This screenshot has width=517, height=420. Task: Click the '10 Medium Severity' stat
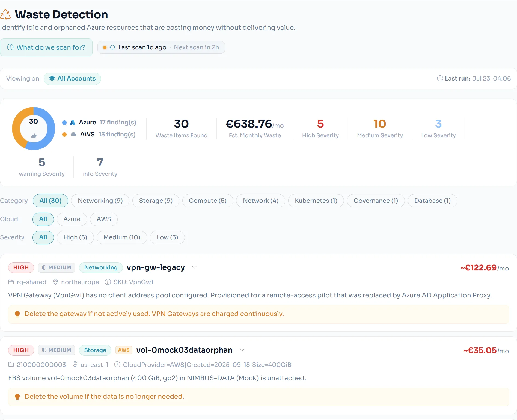point(380,129)
